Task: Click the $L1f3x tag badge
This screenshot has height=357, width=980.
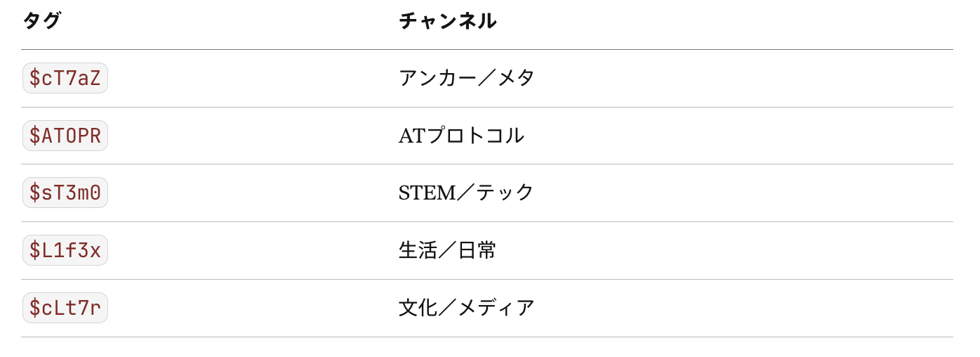Action: tap(65, 250)
